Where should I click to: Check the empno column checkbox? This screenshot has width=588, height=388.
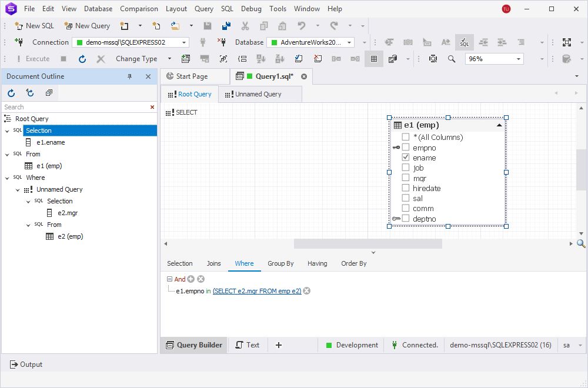pos(406,148)
